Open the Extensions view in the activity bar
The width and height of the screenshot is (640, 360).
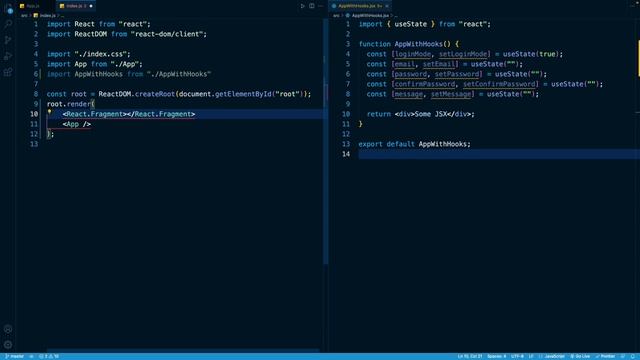(x=8, y=72)
